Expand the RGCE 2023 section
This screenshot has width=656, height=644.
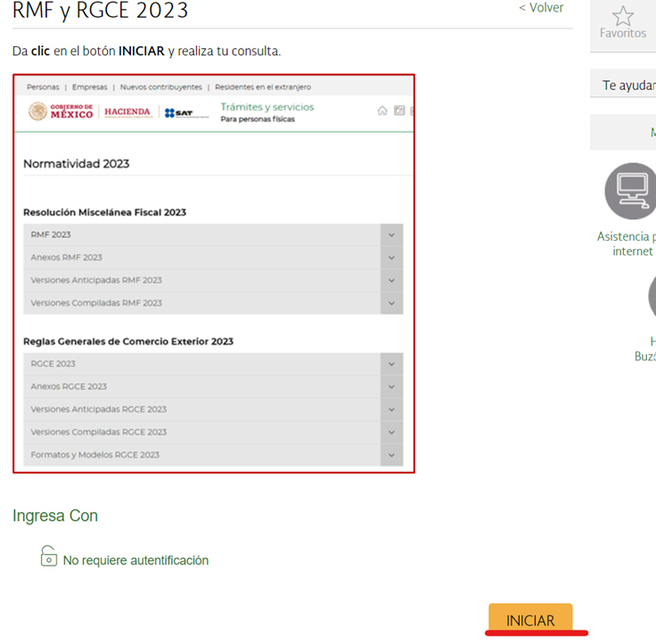[x=391, y=364]
